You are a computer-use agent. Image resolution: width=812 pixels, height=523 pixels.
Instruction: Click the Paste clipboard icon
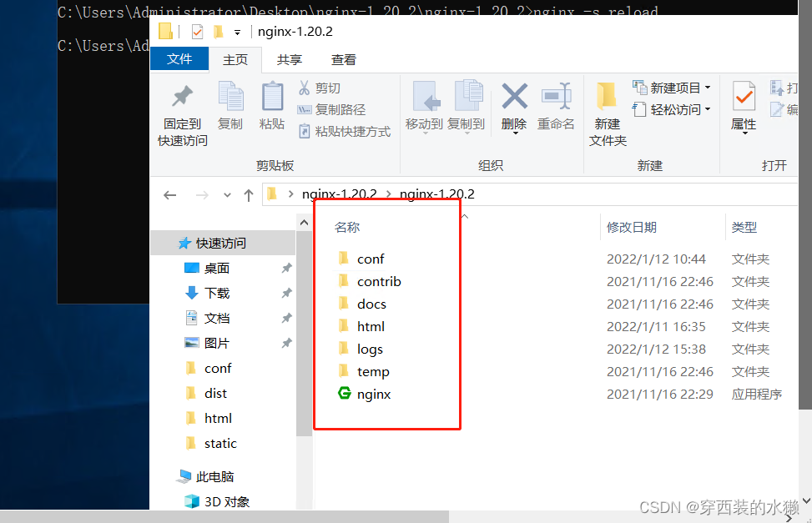point(272,96)
